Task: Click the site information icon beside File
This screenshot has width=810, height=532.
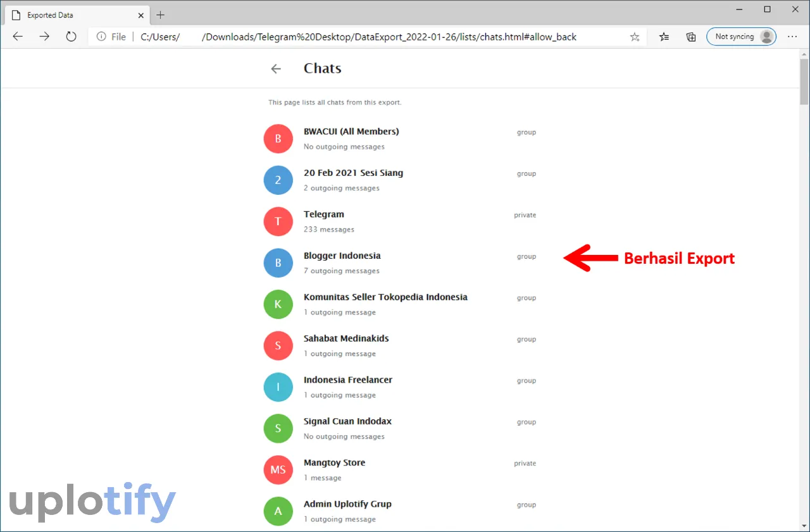Action: pos(101,37)
